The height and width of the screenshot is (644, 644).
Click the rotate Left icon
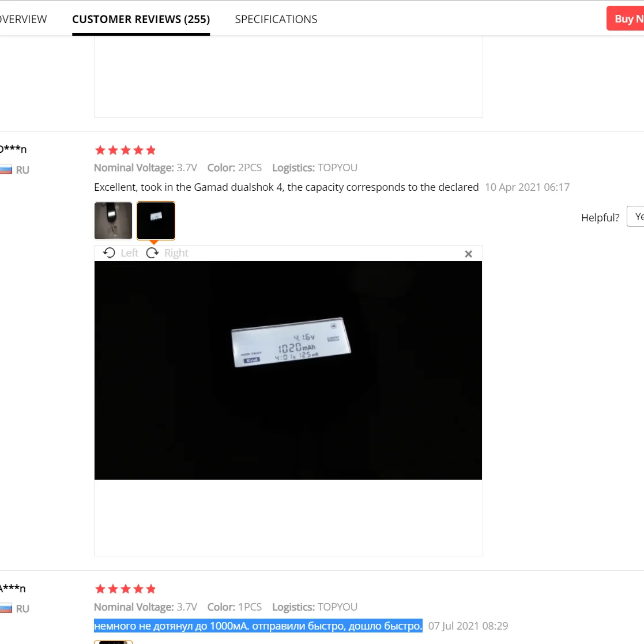pyautogui.click(x=109, y=253)
